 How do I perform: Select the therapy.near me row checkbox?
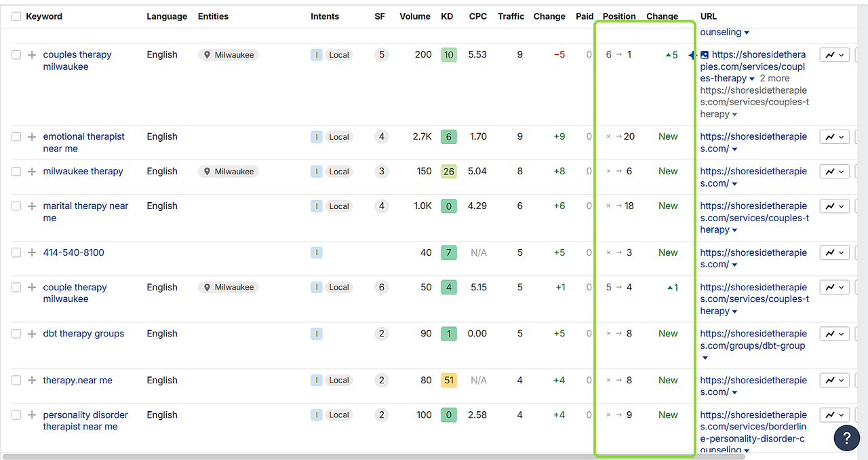16,380
